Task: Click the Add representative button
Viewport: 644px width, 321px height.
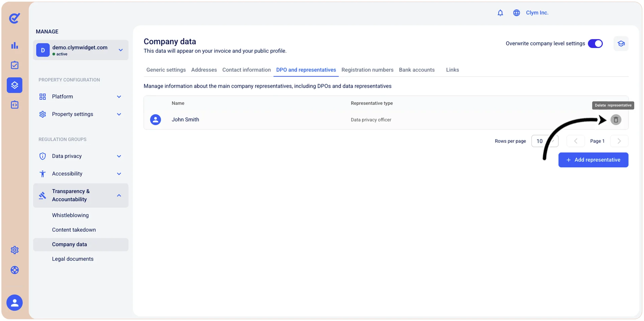Action: (593, 160)
